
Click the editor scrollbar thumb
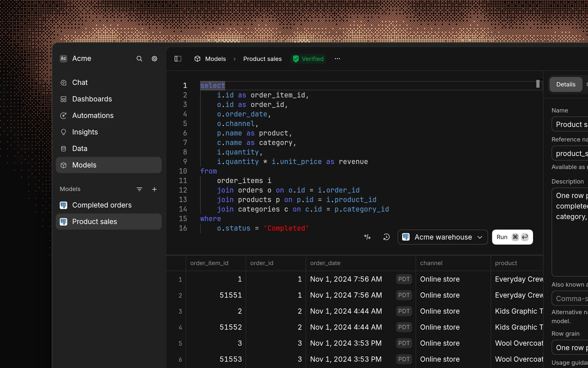click(x=538, y=84)
